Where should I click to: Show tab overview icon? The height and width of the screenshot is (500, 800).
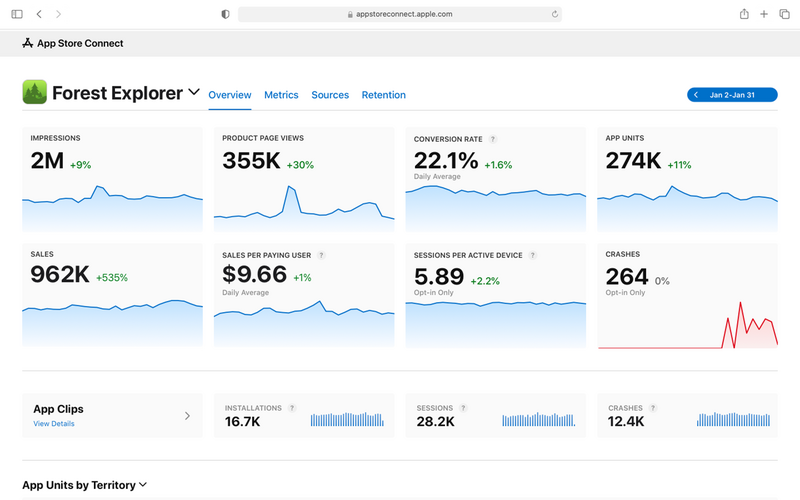tap(784, 14)
